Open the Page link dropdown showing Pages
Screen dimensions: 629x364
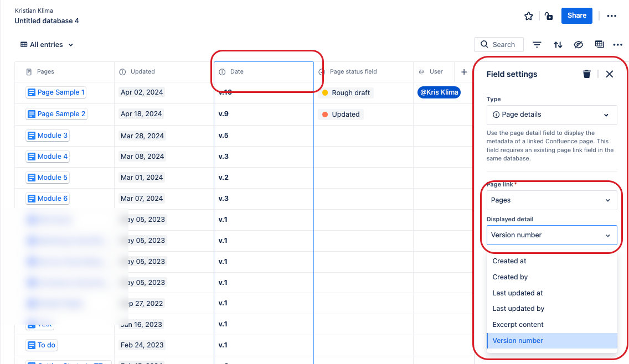551,200
